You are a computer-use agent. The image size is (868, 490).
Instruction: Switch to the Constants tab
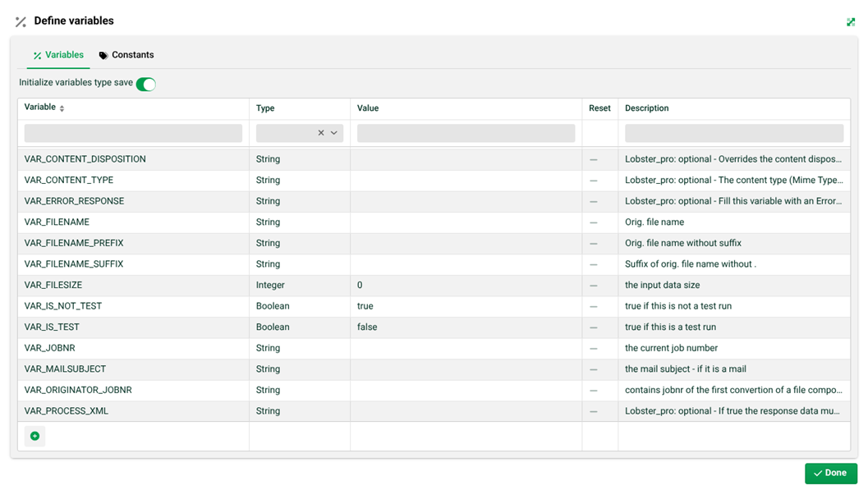[126, 55]
